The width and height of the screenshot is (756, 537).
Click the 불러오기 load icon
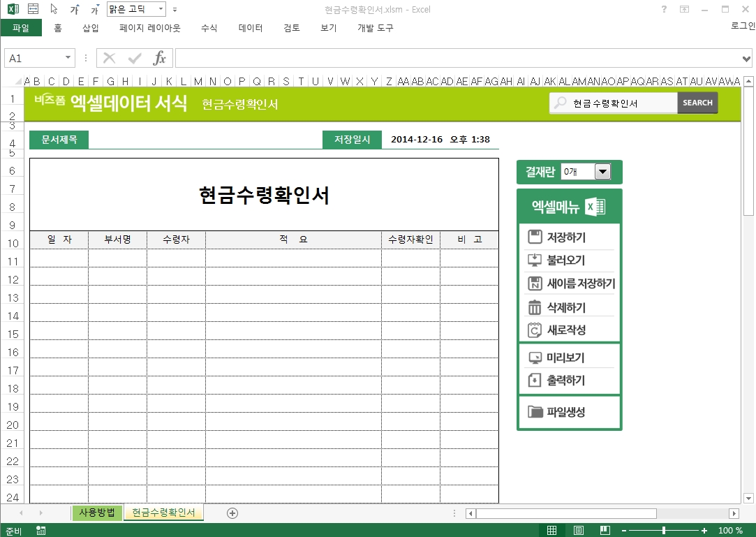[535, 260]
